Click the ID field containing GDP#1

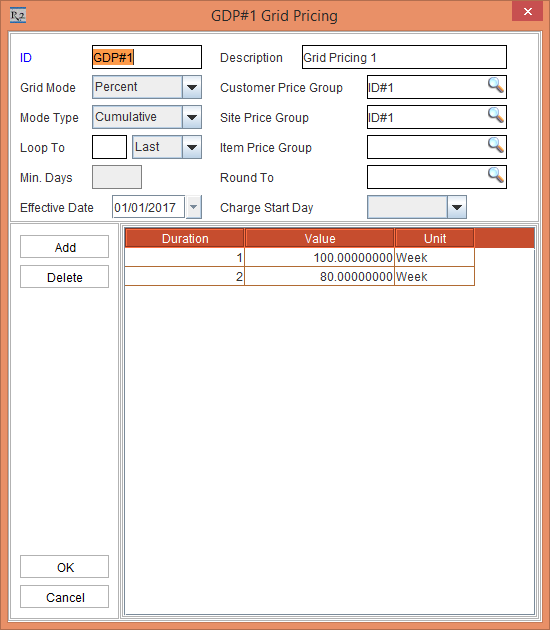click(147, 57)
